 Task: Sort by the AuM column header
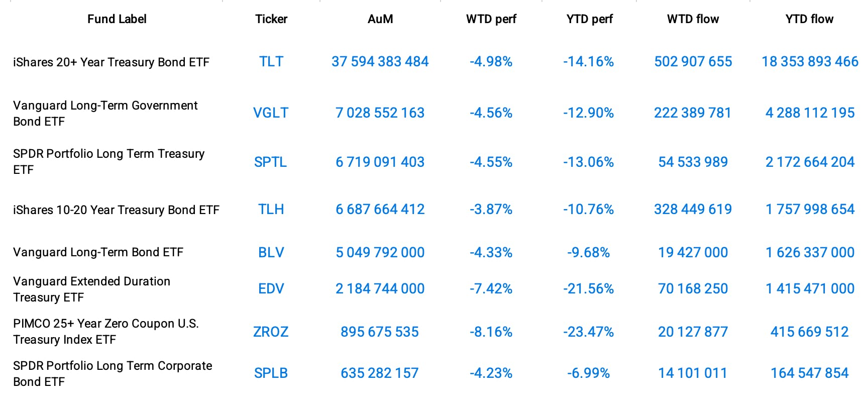380,19
